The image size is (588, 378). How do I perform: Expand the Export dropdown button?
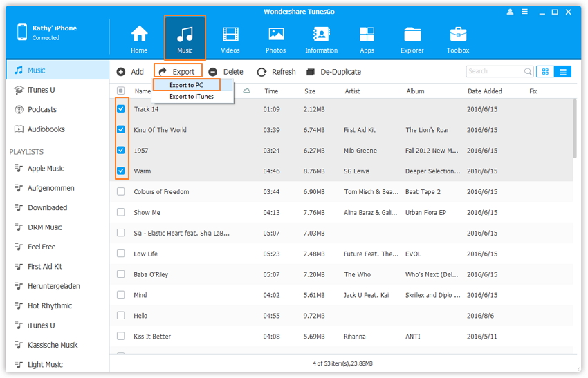tap(177, 72)
